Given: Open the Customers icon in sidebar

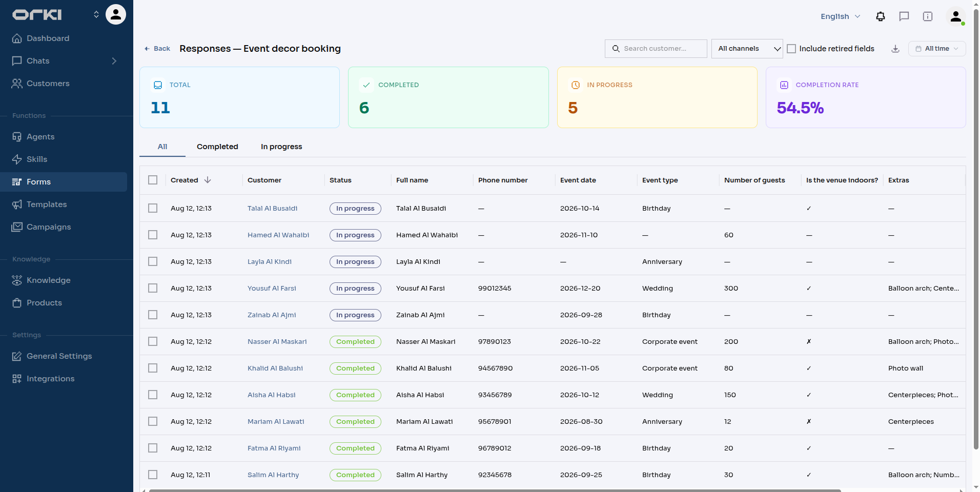Looking at the screenshot, I should [x=17, y=84].
